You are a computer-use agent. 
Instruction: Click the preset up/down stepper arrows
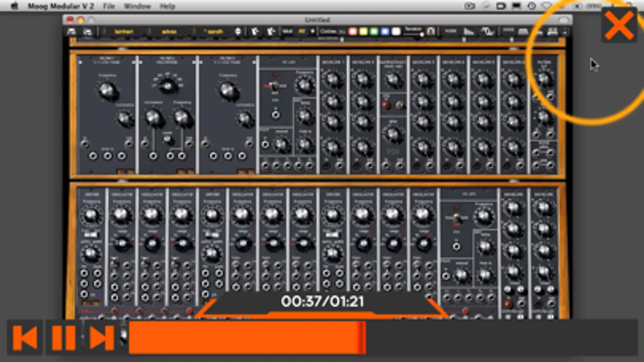point(238,31)
